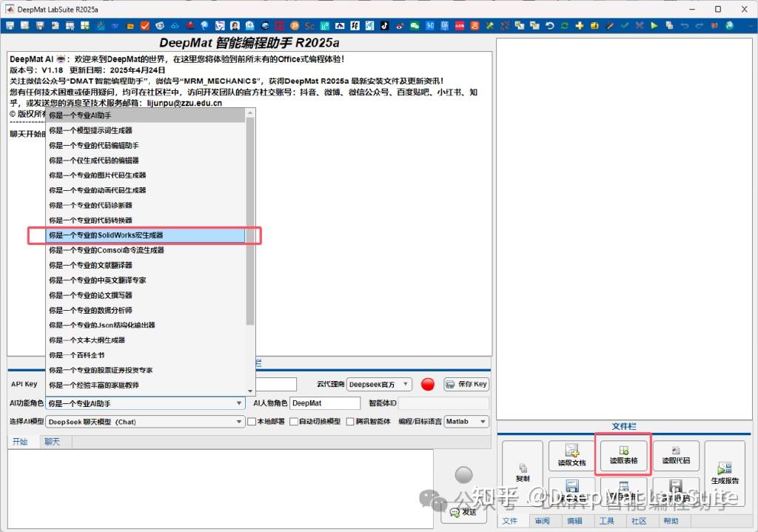Click the gray round button above 发送
Image resolution: width=758 pixels, height=532 pixels.
(463, 475)
